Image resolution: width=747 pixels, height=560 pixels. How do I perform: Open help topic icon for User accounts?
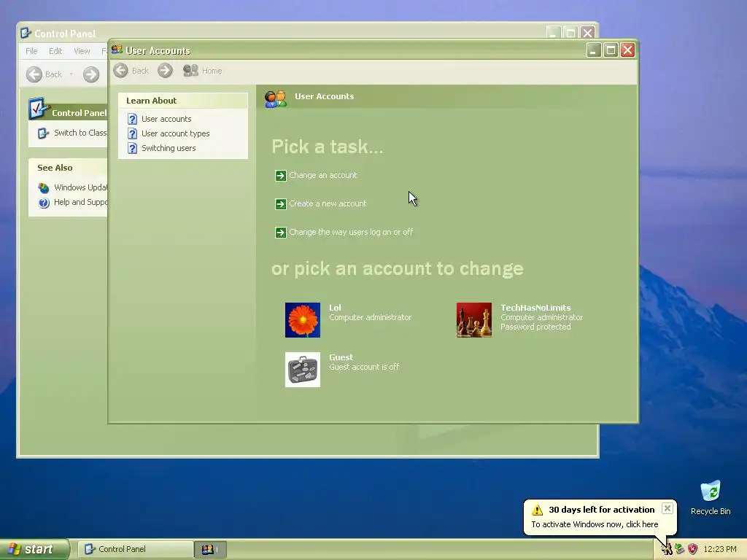pyautogui.click(x=133, y=119)
